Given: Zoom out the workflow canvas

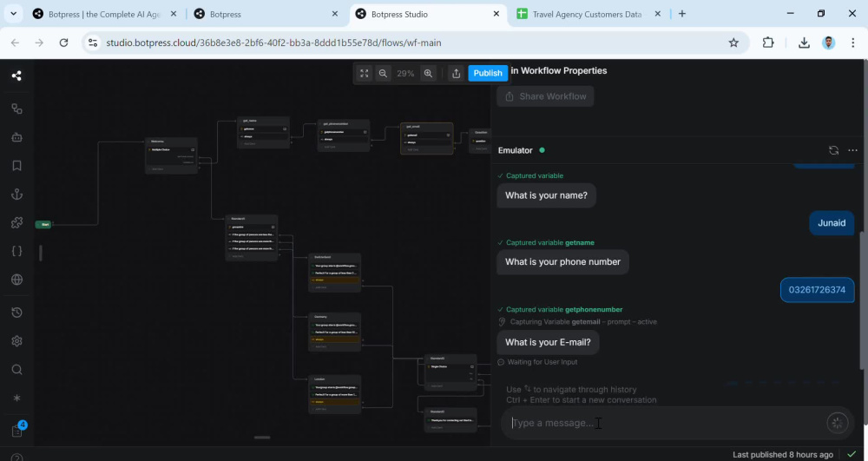Looking at the screenshot, I should [x=383, y=73].
